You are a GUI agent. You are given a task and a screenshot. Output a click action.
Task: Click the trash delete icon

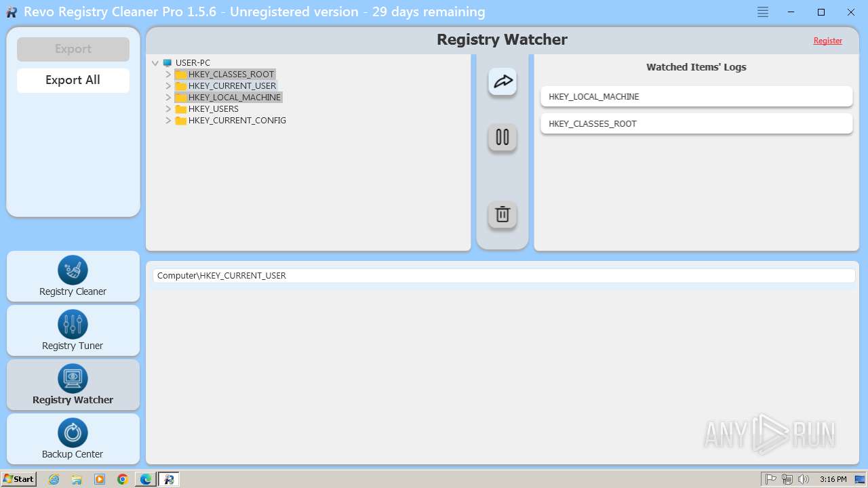[502, 214]
